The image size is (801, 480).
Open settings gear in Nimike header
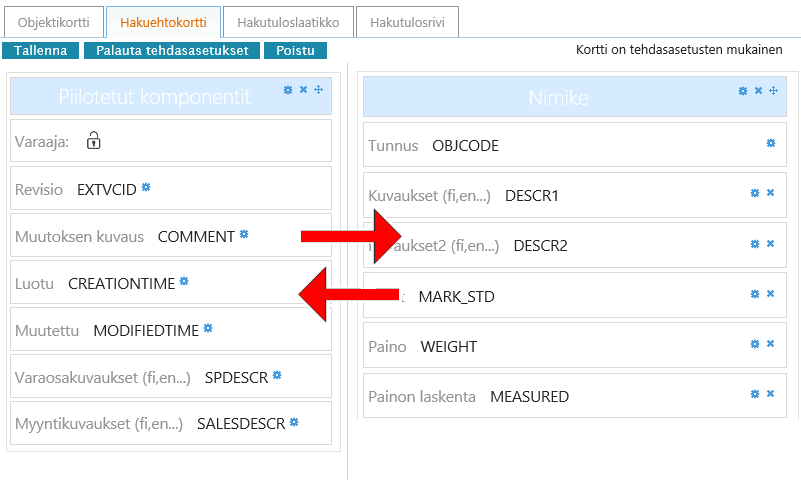[x=742, y=91]
